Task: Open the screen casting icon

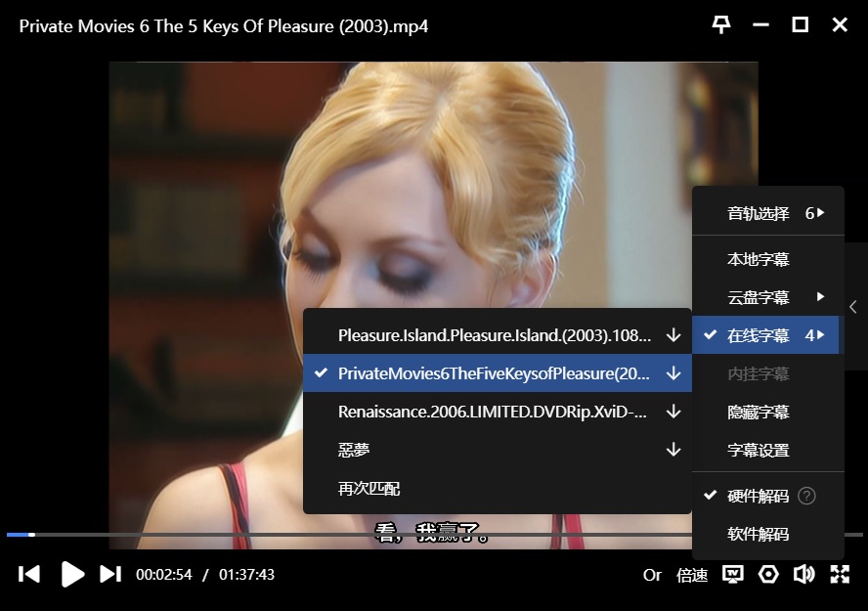Action: click(x=732, y=574)
